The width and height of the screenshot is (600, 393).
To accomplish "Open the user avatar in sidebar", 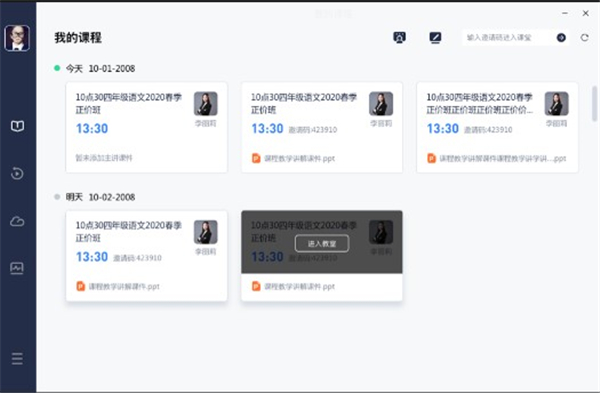I will tap(17, 38).
